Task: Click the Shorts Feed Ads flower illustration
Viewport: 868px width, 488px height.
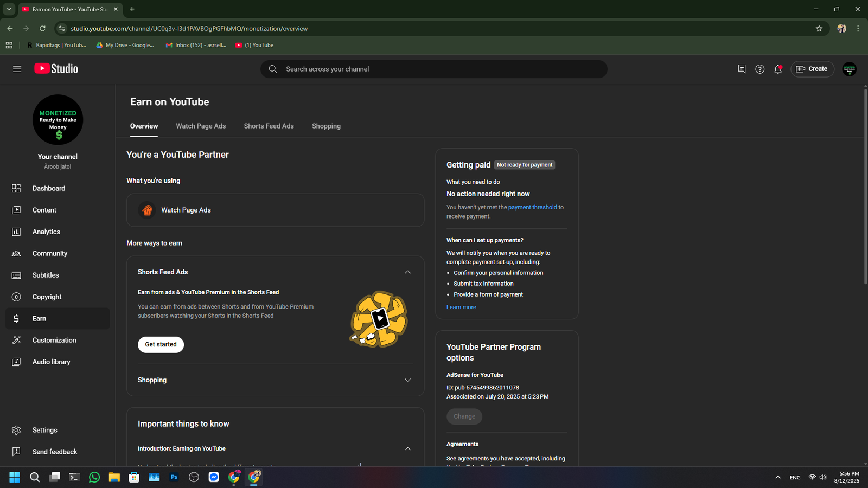Action: [x=378, y=319]
